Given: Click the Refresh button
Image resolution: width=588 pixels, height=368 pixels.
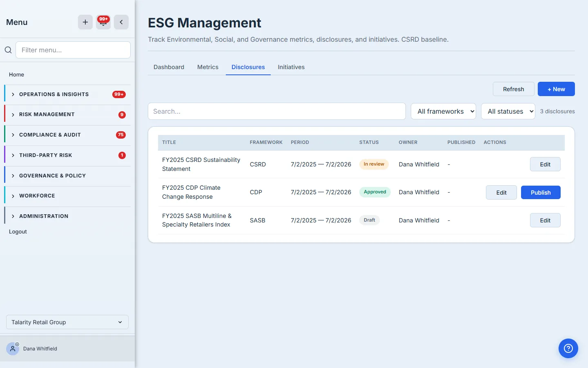Looking at the screenshot, I should coord(514,89).
